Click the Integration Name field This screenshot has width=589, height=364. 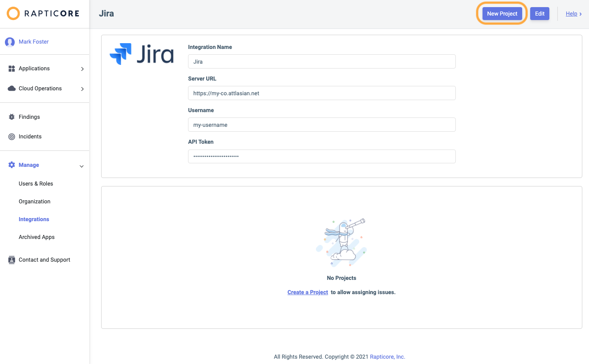pos(322,61)
